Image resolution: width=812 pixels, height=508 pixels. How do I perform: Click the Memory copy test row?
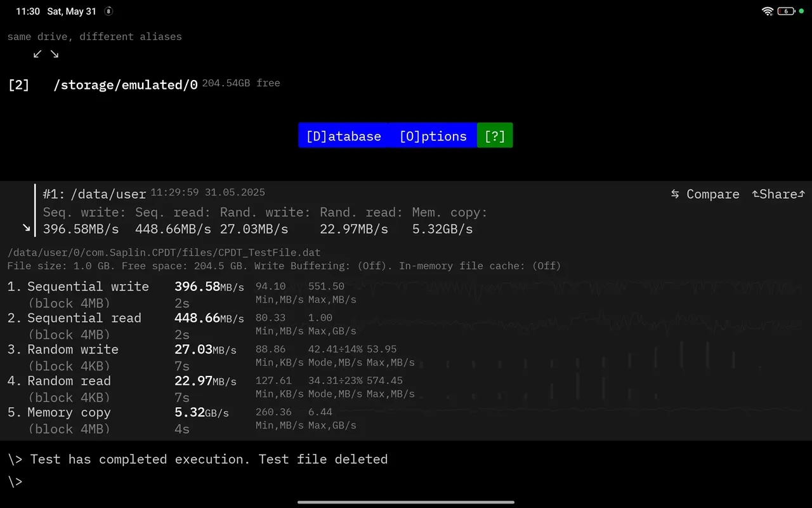69,413
